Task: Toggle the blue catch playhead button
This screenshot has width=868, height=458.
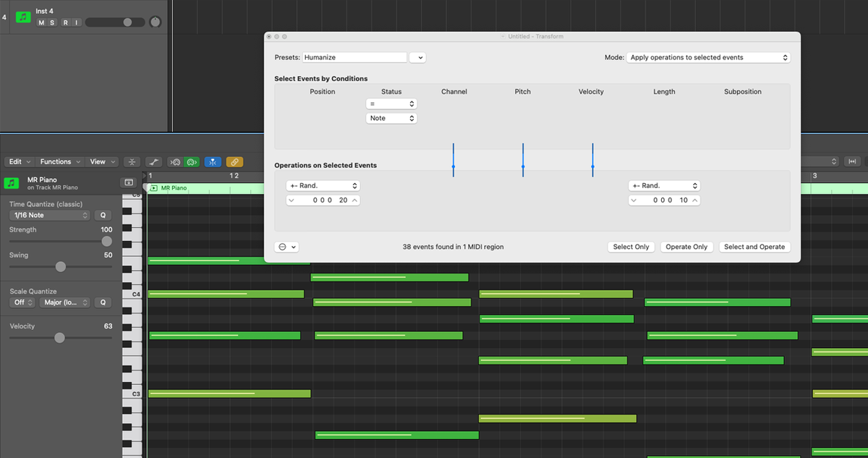Action: tap(213, 162)
